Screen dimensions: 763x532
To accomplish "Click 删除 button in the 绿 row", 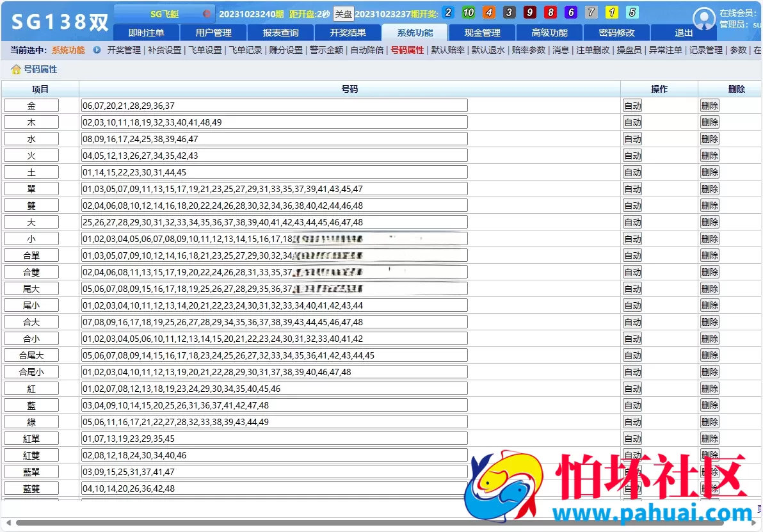I will coord(709,421).
